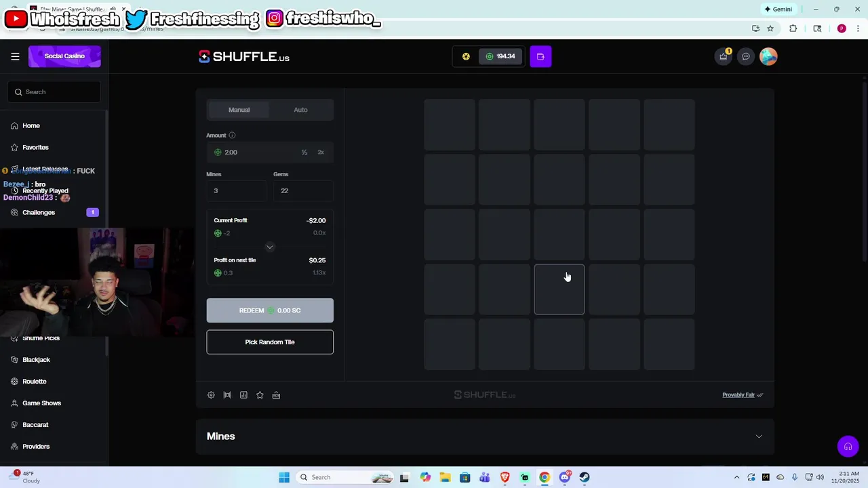
Task: Open Providers in sidebar
Action: pyautogui.click(x=36, y=447)
